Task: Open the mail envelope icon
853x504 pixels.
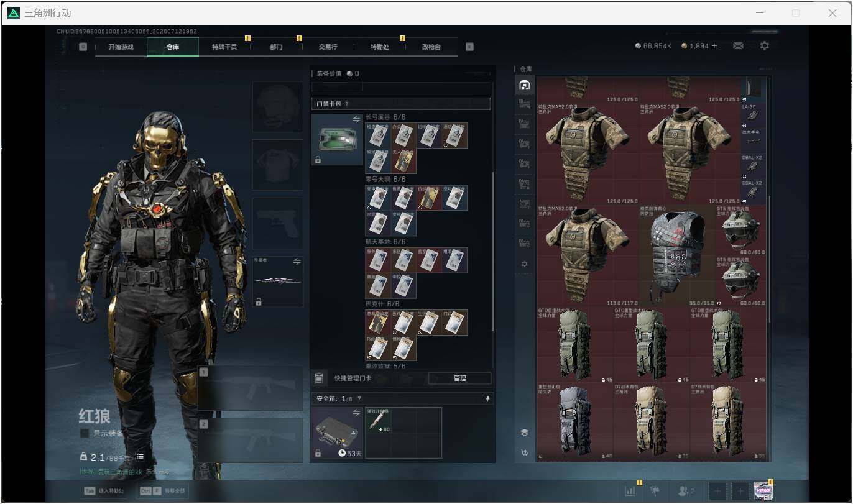Action: coord(738,46)
